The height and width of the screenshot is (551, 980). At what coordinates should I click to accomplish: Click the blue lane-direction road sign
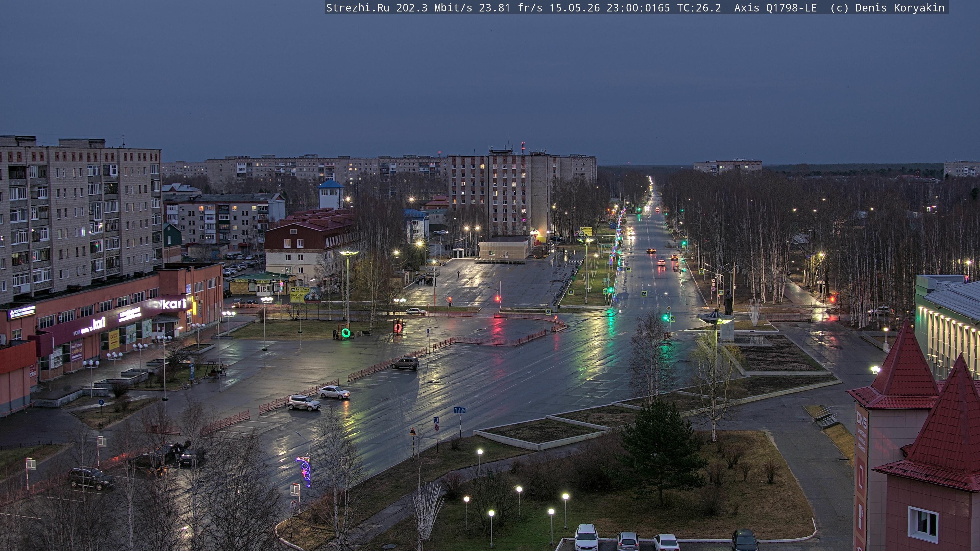pos(459,410)
